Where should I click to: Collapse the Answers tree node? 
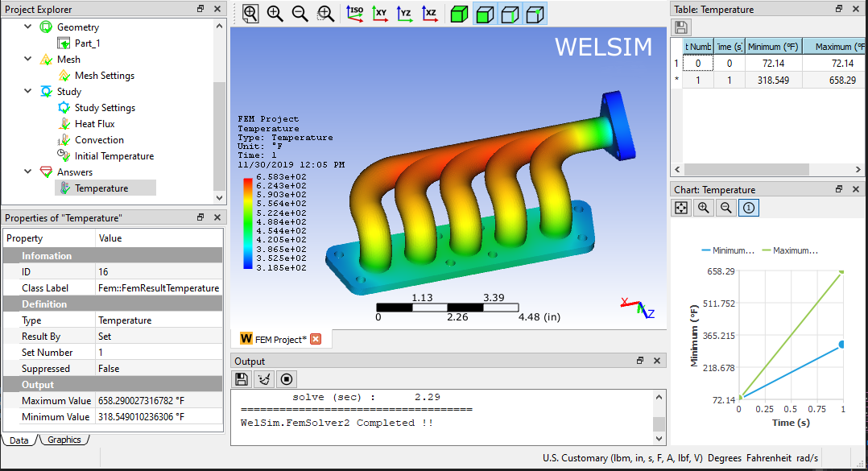27,171
